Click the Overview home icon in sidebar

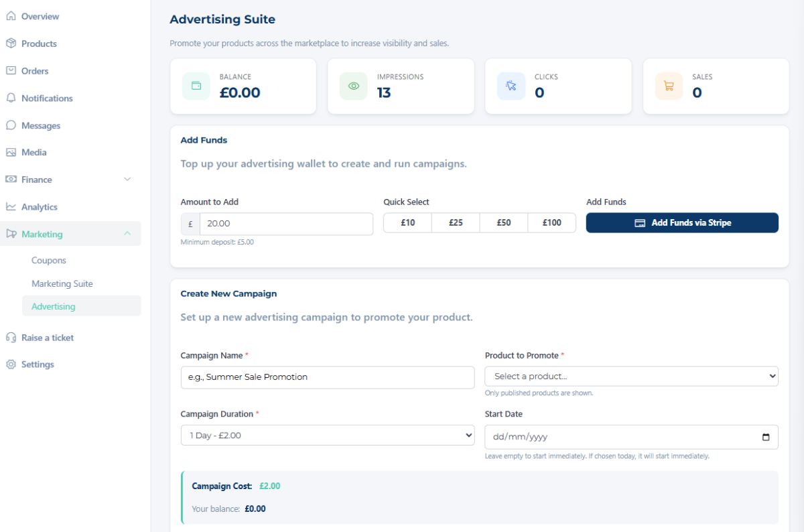pyautogui.click(x=11, y=16)
